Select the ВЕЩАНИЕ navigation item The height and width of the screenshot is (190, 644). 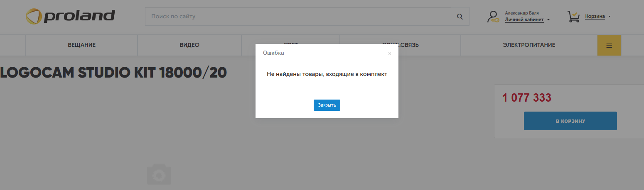click(x=81, y=45)
